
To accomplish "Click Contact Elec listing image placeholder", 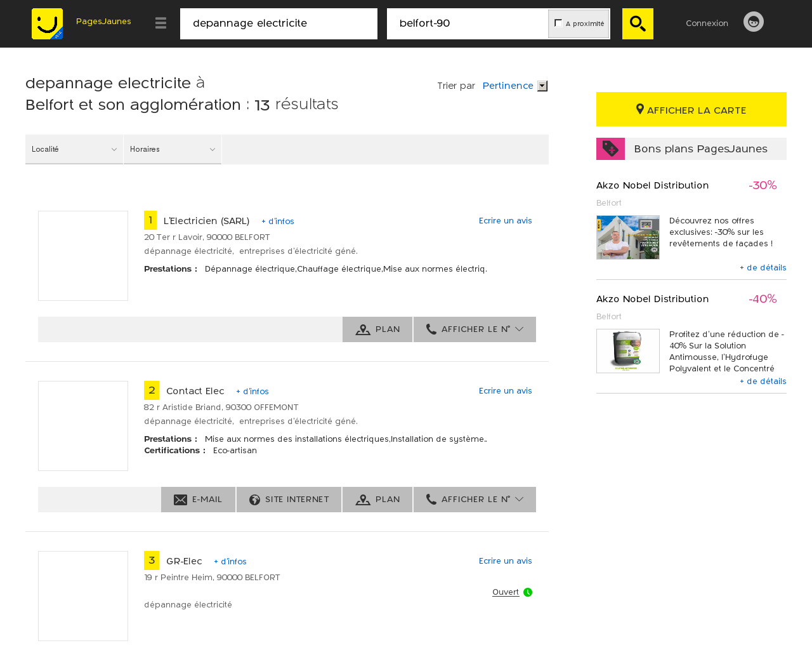I will [83, 426].
